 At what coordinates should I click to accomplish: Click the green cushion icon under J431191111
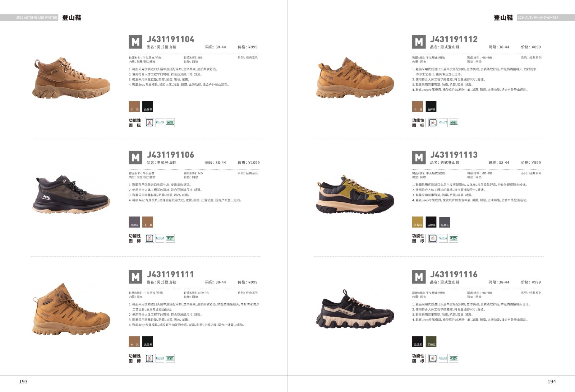160,358
